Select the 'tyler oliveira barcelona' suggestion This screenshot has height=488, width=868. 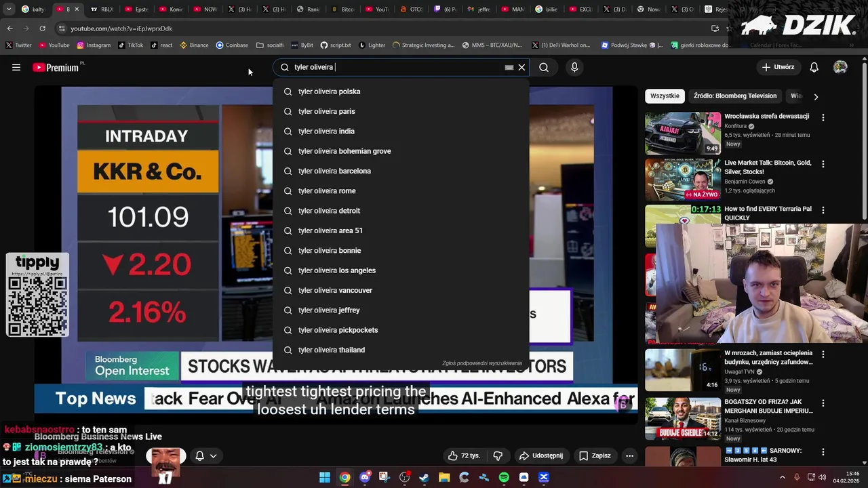tap(401, 171)
